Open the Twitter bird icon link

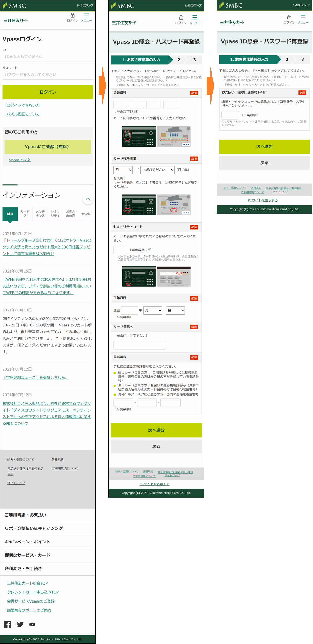(x=20, y=625)
